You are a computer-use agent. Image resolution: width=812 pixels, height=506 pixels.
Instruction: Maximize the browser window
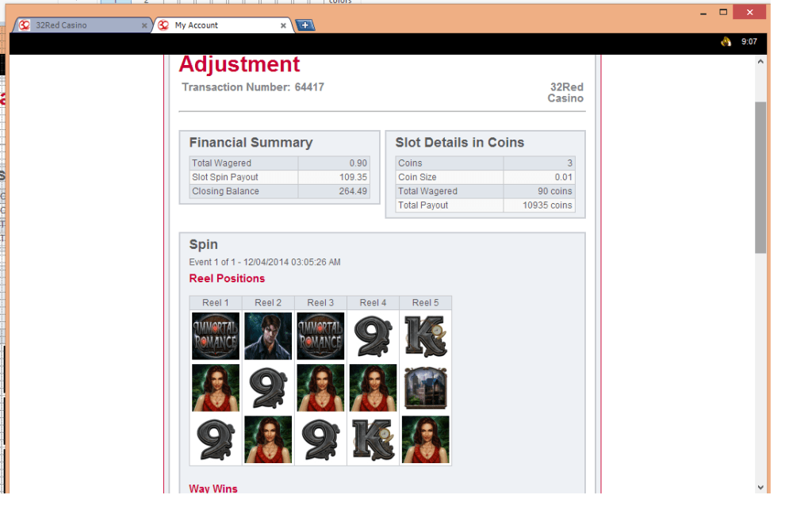pyautogui.click(x=723, y=12)
